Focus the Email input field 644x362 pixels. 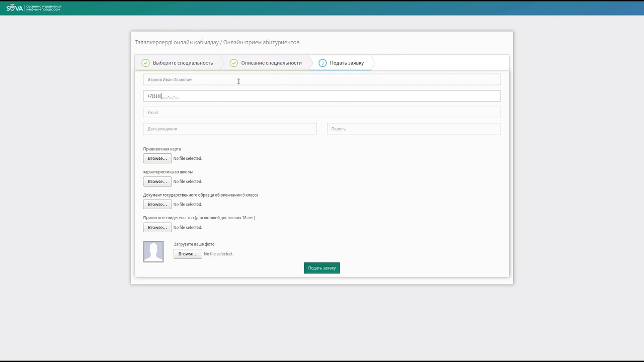pos(321,112)
